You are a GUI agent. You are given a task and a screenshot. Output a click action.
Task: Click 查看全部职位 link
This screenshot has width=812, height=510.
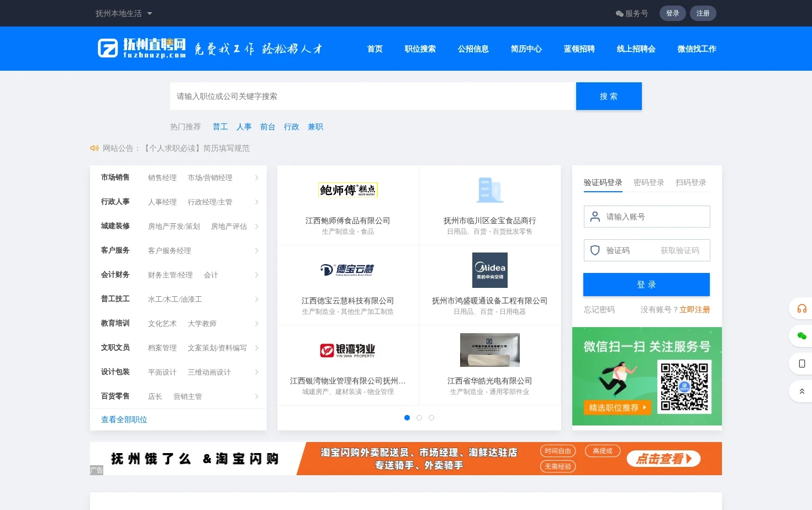[x=124, y=419]
